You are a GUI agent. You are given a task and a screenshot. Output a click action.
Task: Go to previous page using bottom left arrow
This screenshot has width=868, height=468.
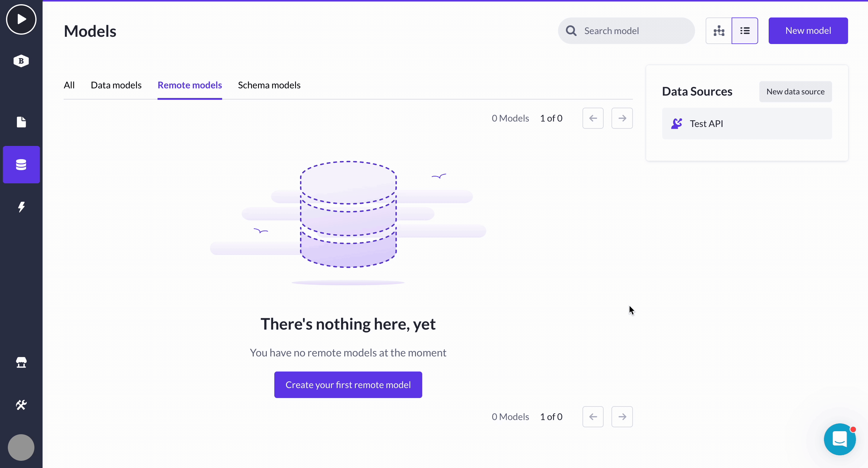(593, 417)
